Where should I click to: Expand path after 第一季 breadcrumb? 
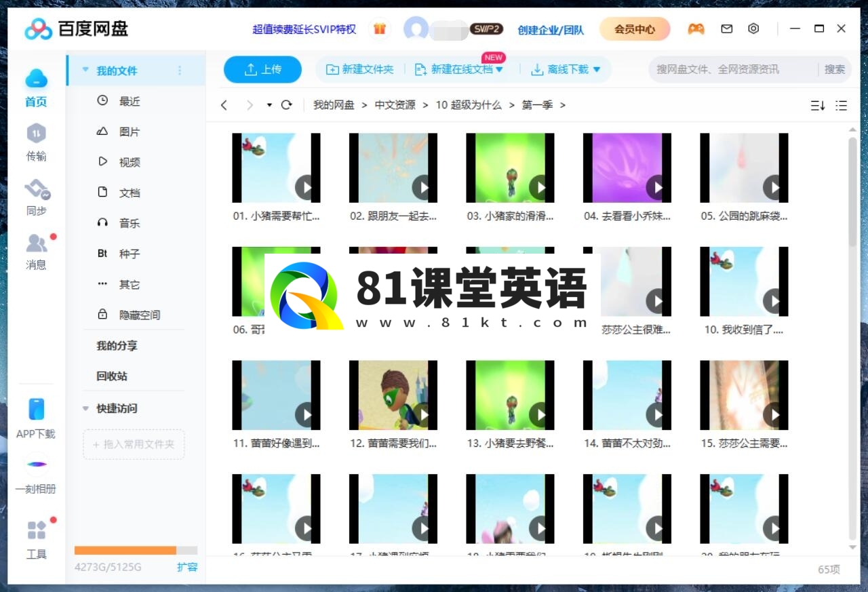pyautogui.click(x=563, y=105)
